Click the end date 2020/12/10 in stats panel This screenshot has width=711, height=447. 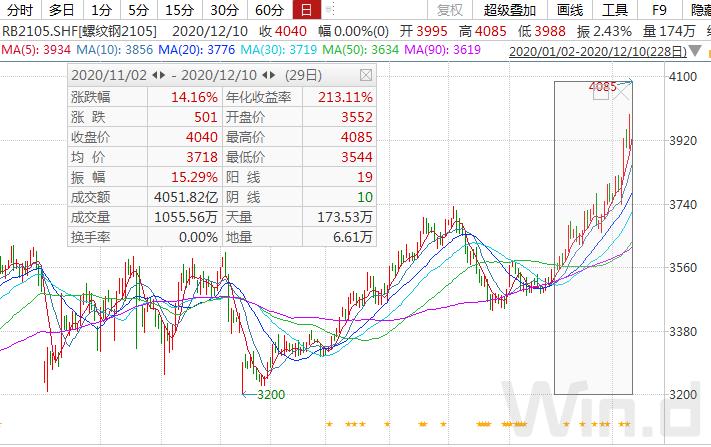pyautogui.click(x=219, y=75)
